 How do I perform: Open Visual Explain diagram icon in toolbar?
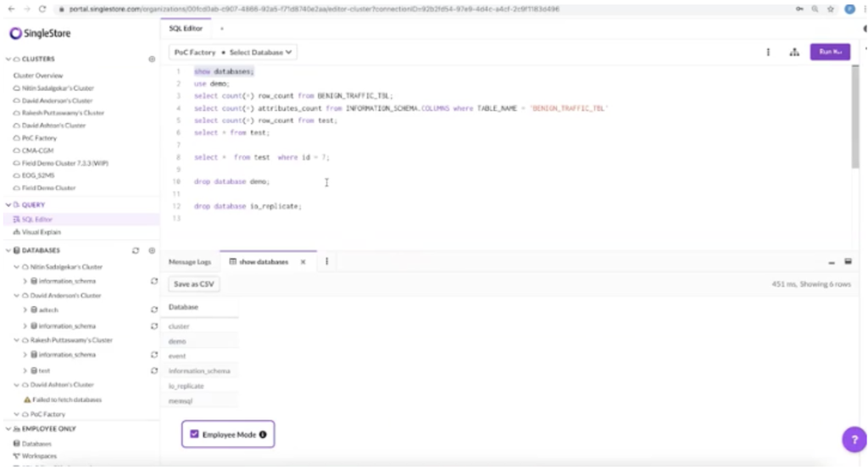tap(794, 52)
